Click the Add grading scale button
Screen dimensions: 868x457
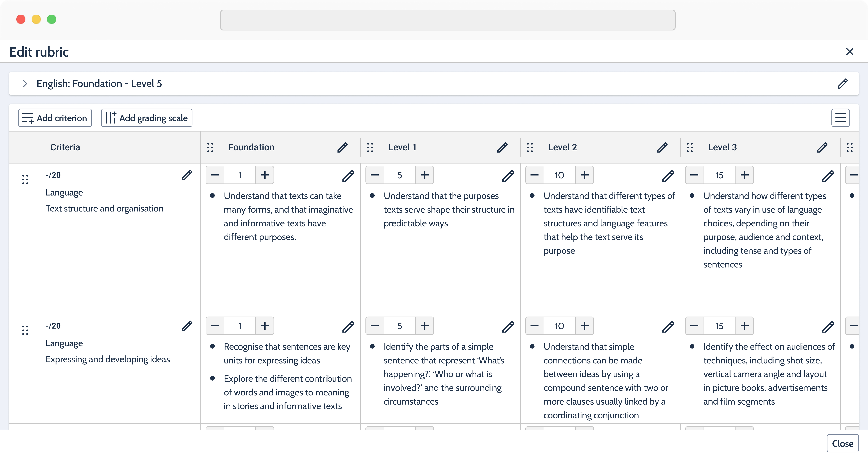(x=147, y=118)
